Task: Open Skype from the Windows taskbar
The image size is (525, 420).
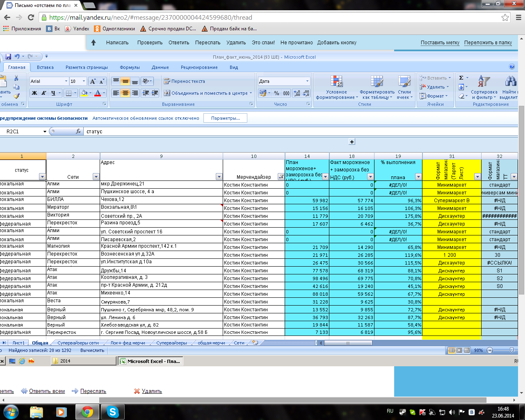Action: 112,412
